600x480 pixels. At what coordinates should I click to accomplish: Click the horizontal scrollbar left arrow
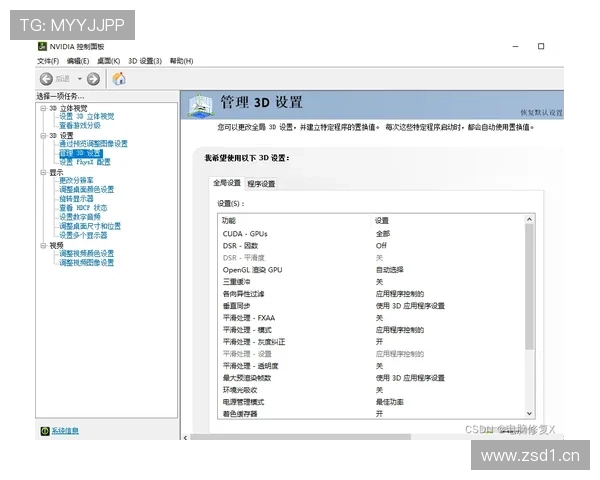186,437
